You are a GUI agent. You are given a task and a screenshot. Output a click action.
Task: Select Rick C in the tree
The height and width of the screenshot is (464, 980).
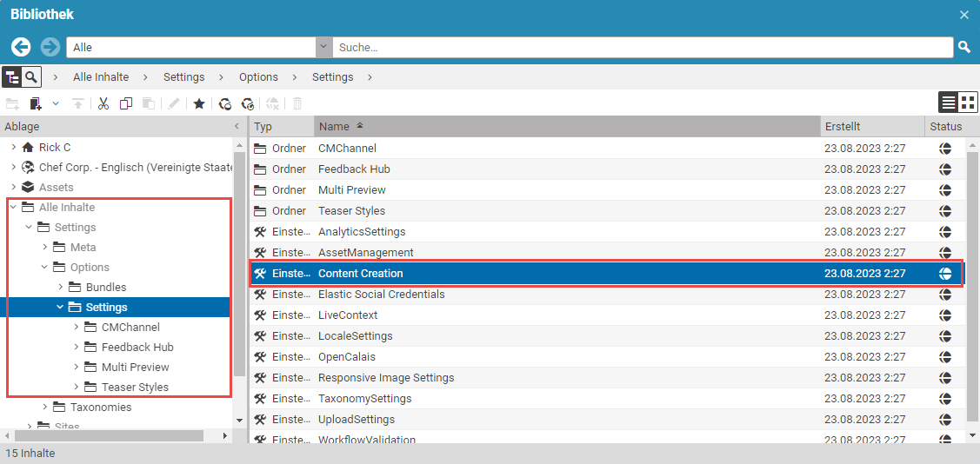pos(55,148)
